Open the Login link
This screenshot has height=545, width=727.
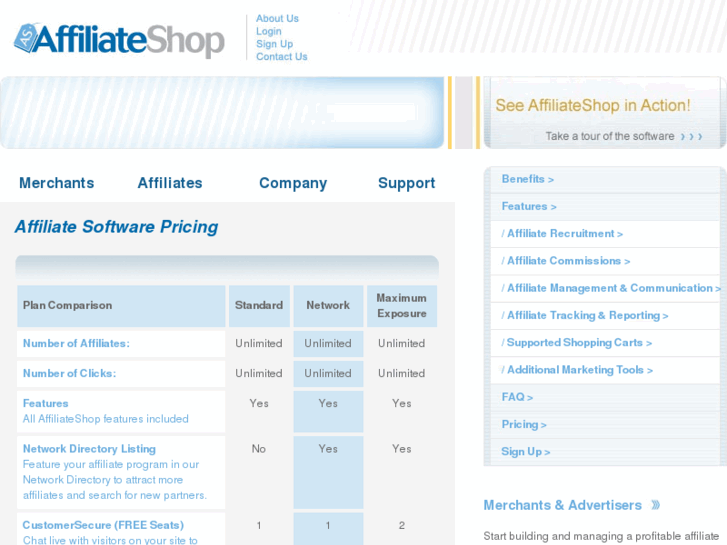[x=268, y=31]
